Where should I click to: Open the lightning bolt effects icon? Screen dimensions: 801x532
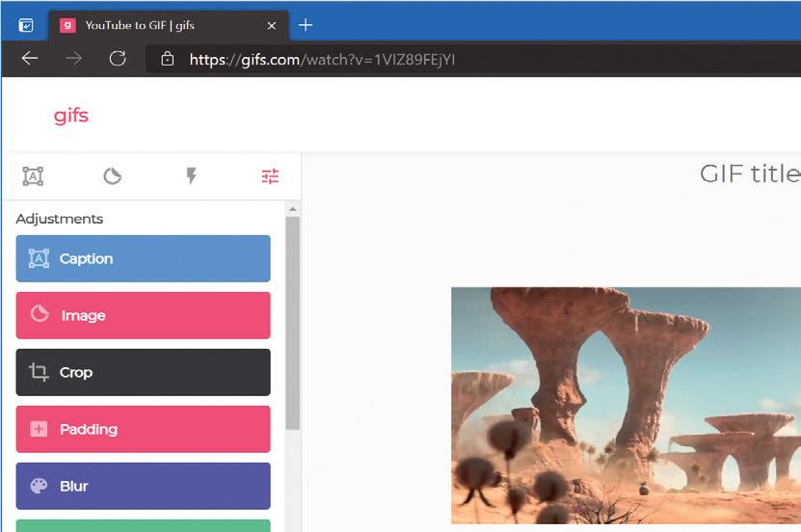pos(191,175)
